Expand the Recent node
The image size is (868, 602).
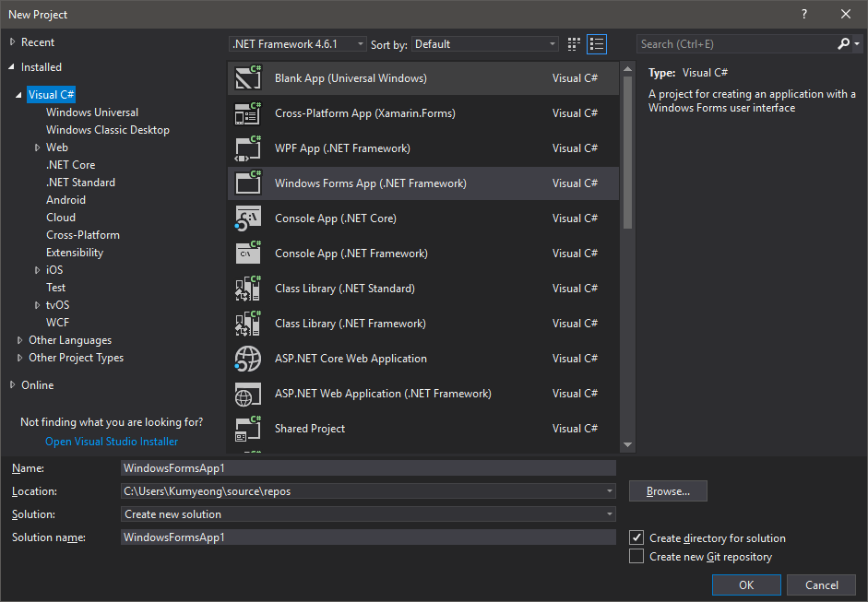tap(12, 42)
